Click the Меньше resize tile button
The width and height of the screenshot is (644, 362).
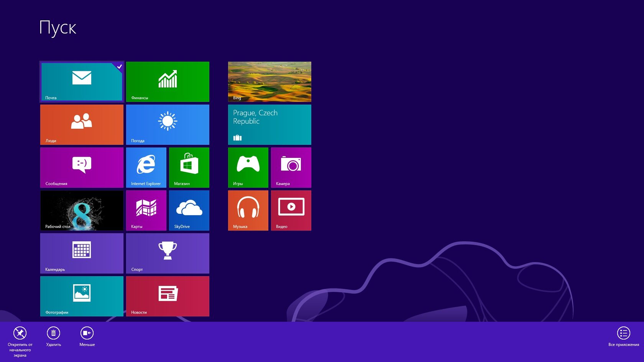tap(87, 337)
